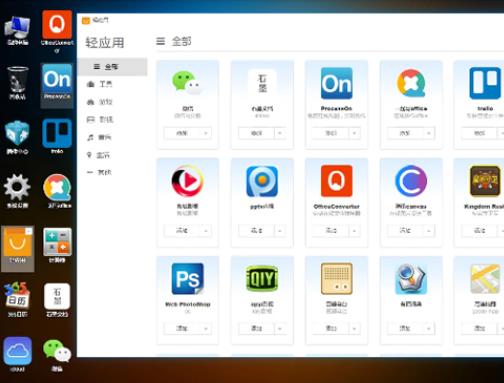Expand the dropdown arrow on the radio app card
This screenshot has width=504, height=383.
tap(354, 328)
